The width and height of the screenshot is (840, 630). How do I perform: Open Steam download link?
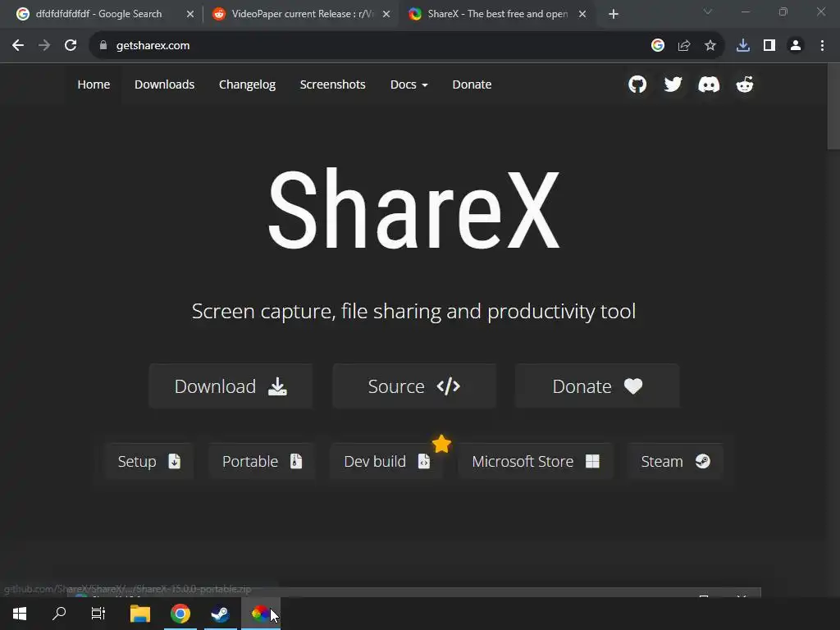coord(676,461)
